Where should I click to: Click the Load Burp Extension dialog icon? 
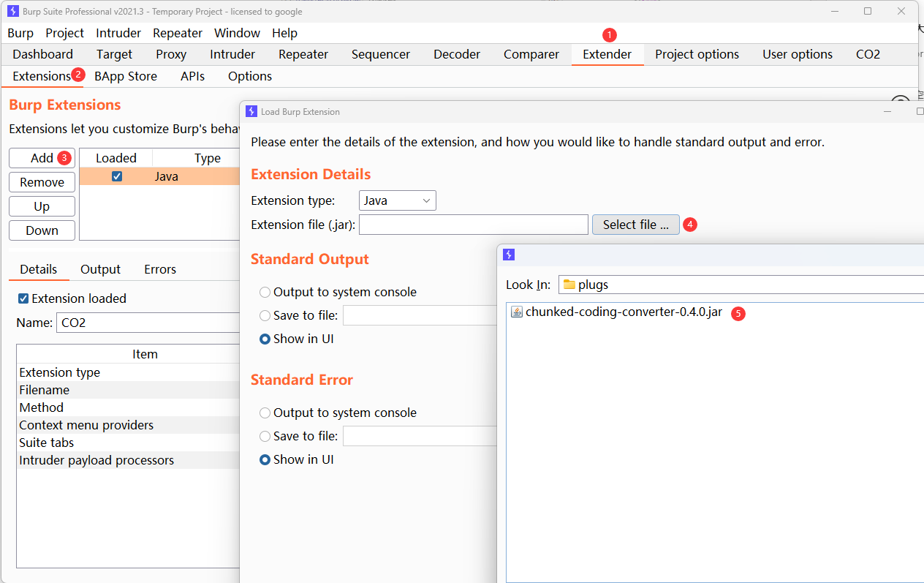(251, 112)
